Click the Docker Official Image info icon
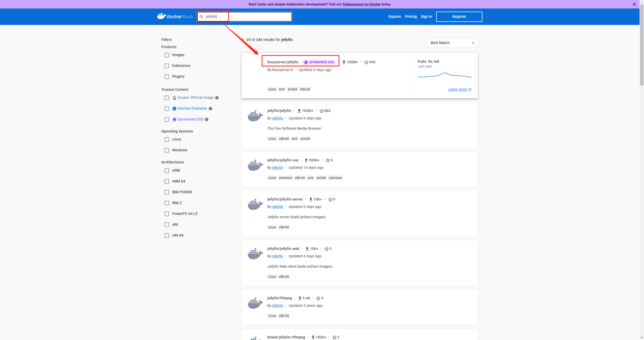 tap(217, 98)
